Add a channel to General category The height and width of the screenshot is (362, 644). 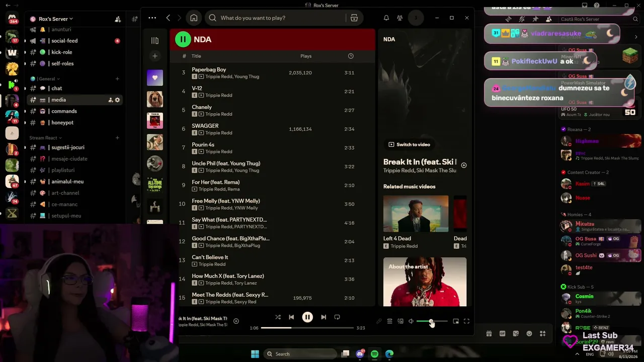[x=117, y=79]
